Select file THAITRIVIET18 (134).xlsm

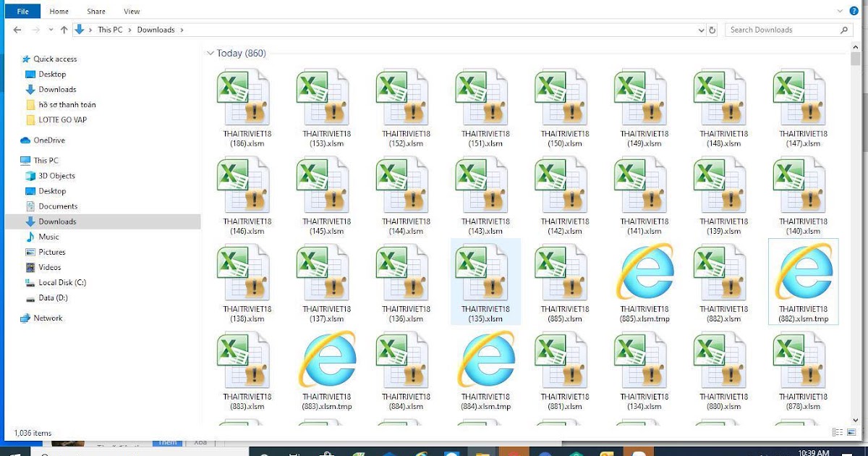point(644,371)
